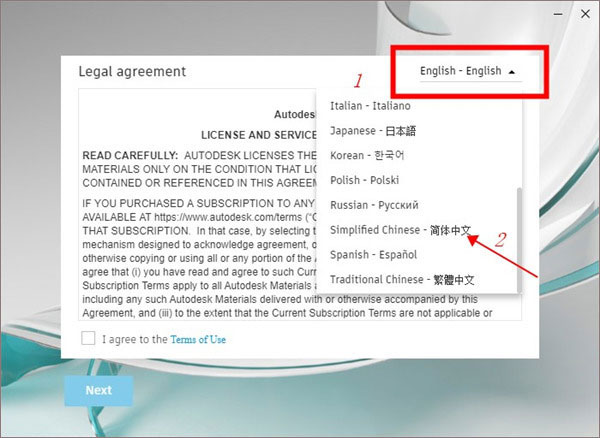The width and height of the screenshot is (600, 438).
Task: Choose Traditional Chinese - 繁體中文
Action: [x=417, y=280]
